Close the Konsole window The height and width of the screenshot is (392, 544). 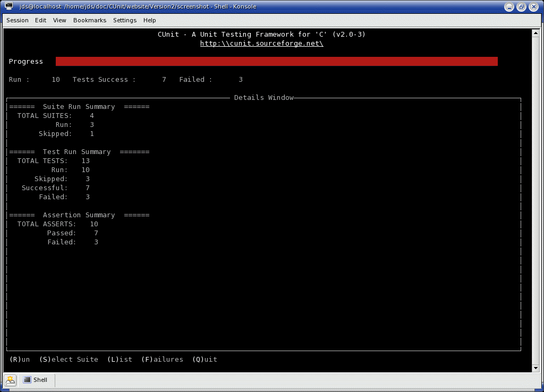pyautogui.click(x=533, y=6)
